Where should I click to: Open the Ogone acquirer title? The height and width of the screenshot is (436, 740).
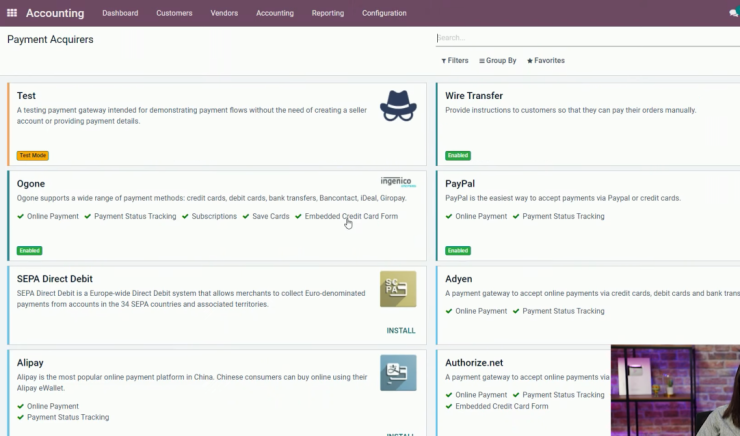pyautogui.click(x=31, y=184)
